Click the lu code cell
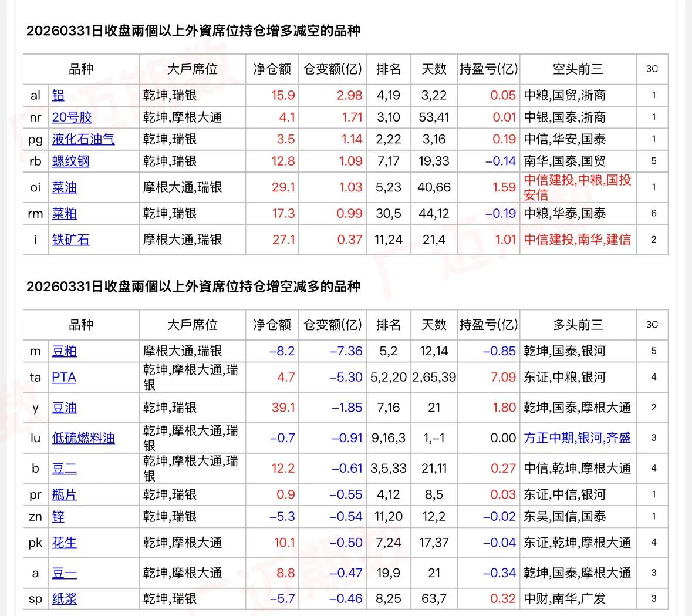 coord(35,438)
